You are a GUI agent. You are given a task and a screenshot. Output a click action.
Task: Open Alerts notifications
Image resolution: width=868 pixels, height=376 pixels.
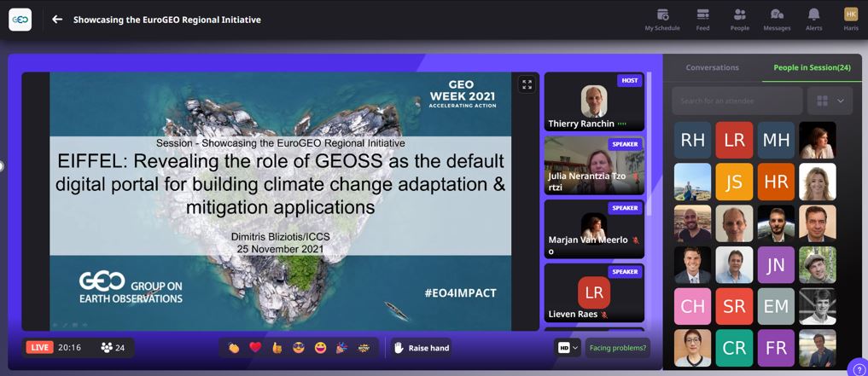point(813,20)
